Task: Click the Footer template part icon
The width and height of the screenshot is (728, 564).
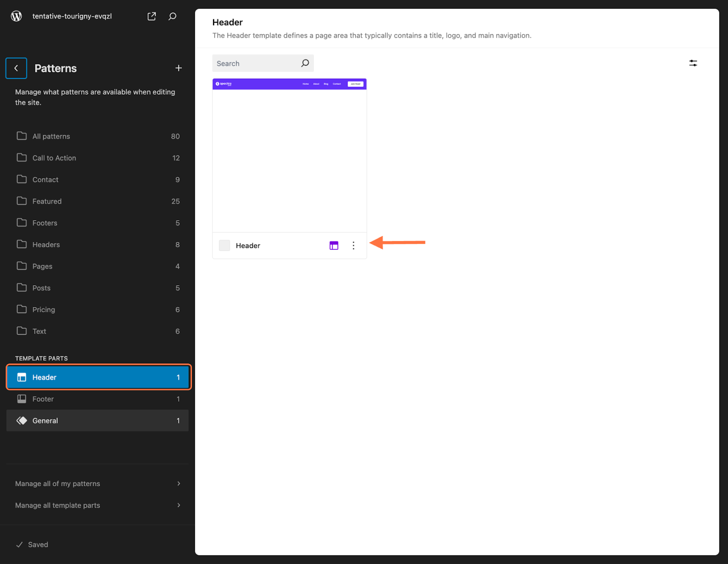Action: 21,399
